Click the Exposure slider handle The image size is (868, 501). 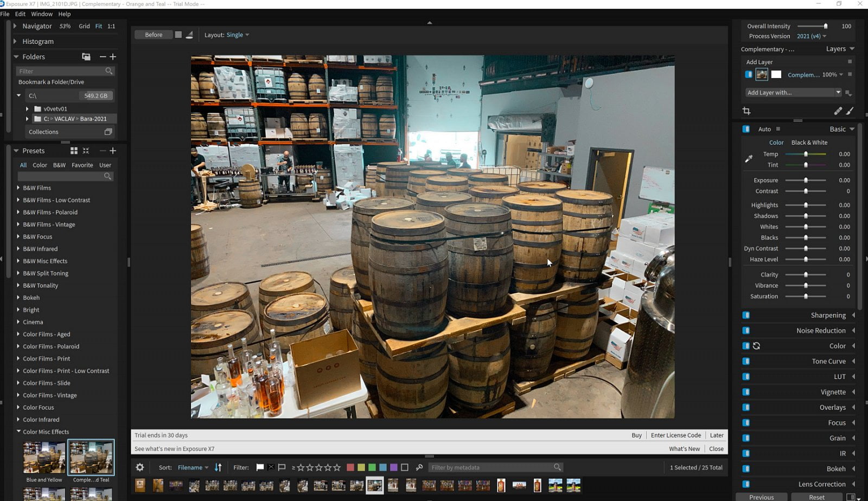[806, 180]
